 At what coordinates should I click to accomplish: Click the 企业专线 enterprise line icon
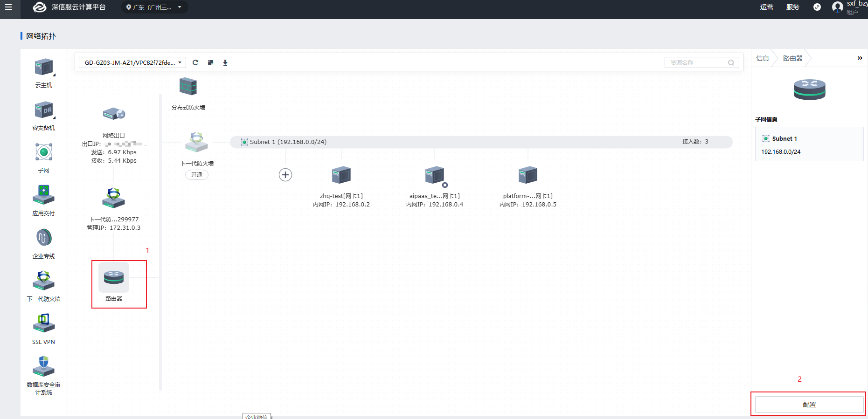pos(44,238)
